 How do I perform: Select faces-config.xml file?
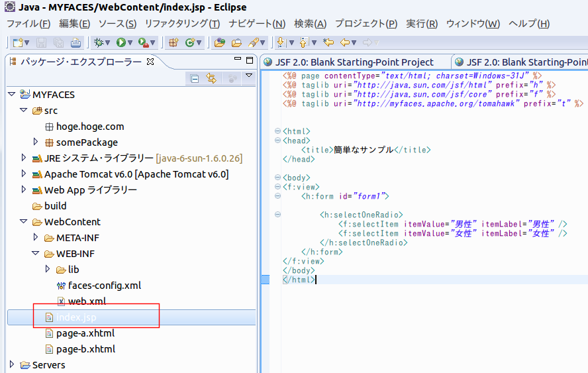pos(99,286)
